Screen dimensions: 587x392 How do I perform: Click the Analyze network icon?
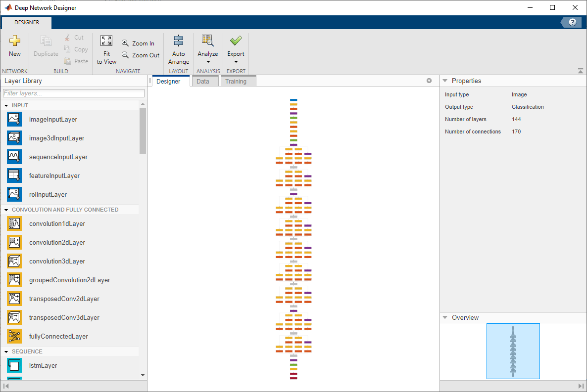[x=207, y=41]
